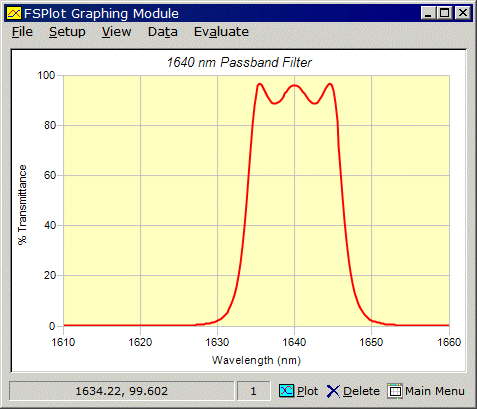This screenshot has width=477, height=409.
Task: Click the % Transmittance axis label
Action: (x=22, y=205)
